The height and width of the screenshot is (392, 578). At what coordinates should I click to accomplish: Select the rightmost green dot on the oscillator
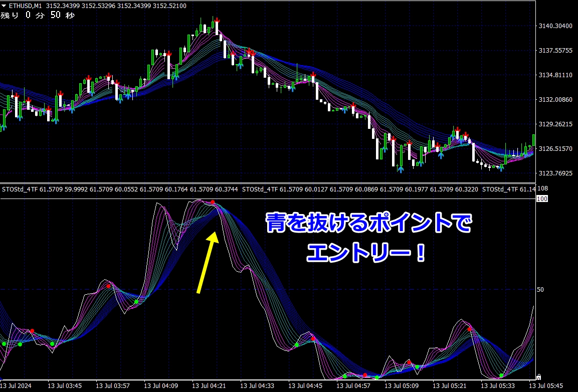click(x=501, y=375)
